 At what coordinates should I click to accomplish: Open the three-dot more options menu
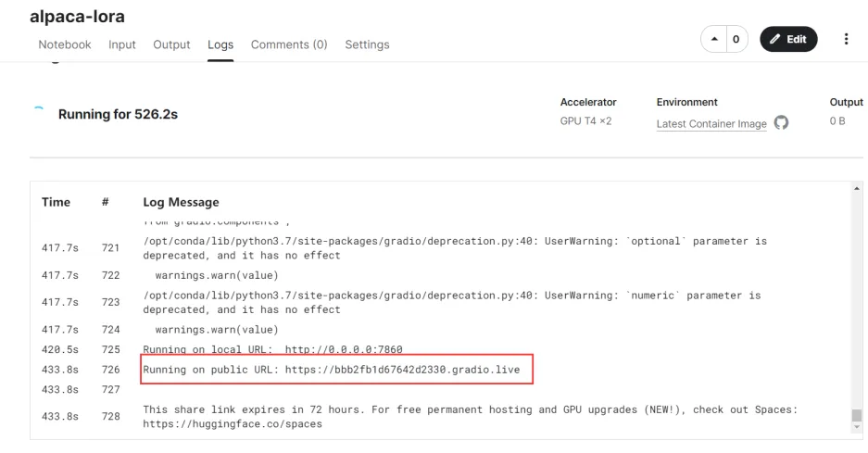coord(846,39)
